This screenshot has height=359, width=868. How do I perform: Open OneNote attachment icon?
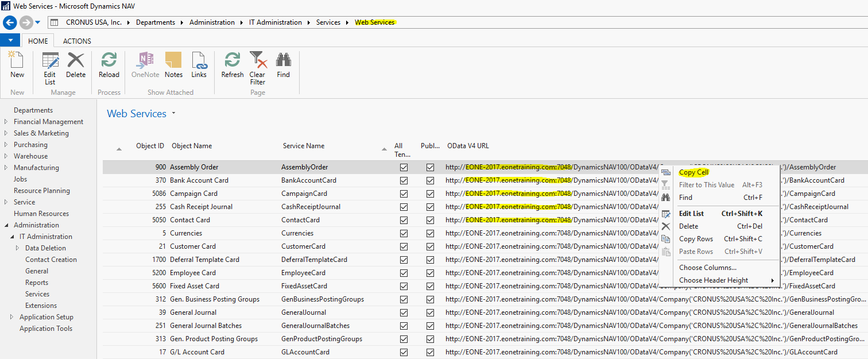(145, 60)
